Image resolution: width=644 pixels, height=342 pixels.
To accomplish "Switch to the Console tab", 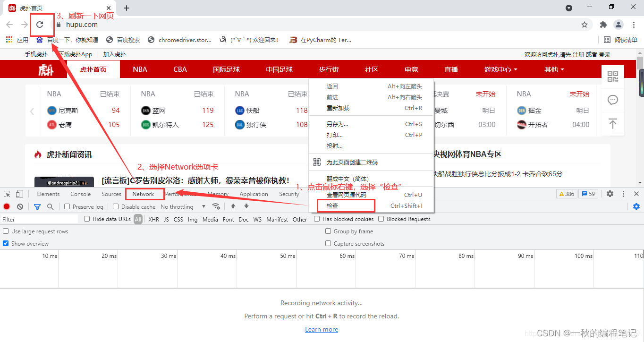I will (x=81, y=194).
